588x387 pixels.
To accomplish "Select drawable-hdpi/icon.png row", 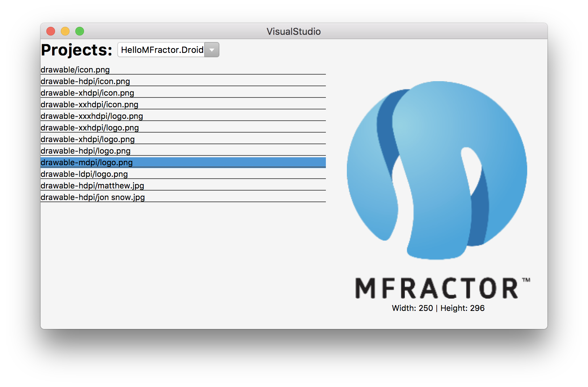I will [x=183, y=81].
